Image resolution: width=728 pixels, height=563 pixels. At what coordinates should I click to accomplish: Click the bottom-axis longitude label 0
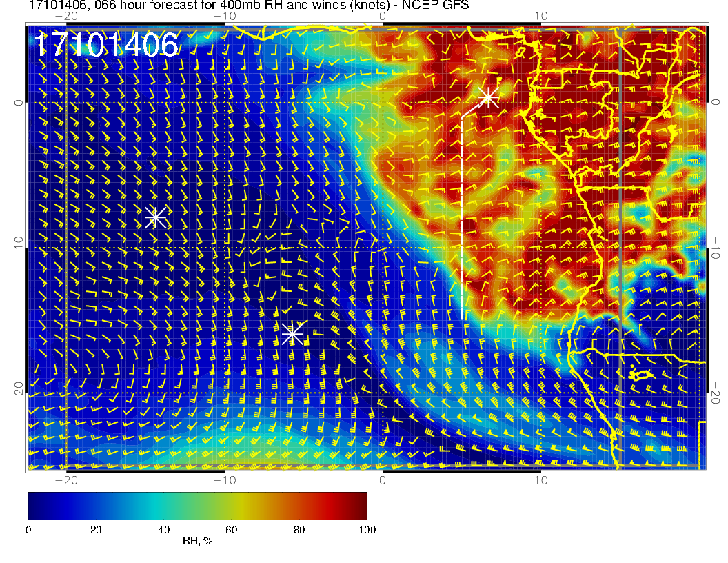[x=383, y=480]
